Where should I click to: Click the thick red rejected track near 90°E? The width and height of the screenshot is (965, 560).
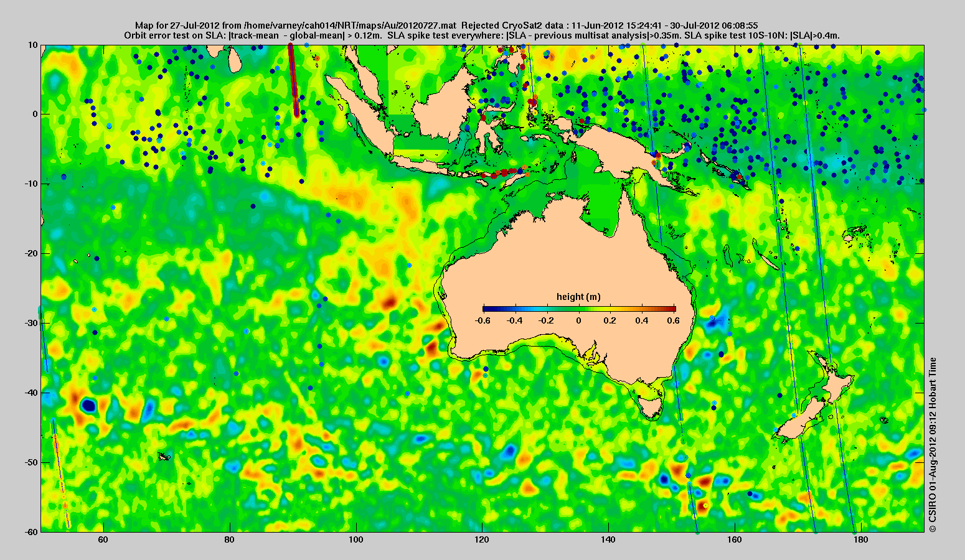tap(293, 80)
